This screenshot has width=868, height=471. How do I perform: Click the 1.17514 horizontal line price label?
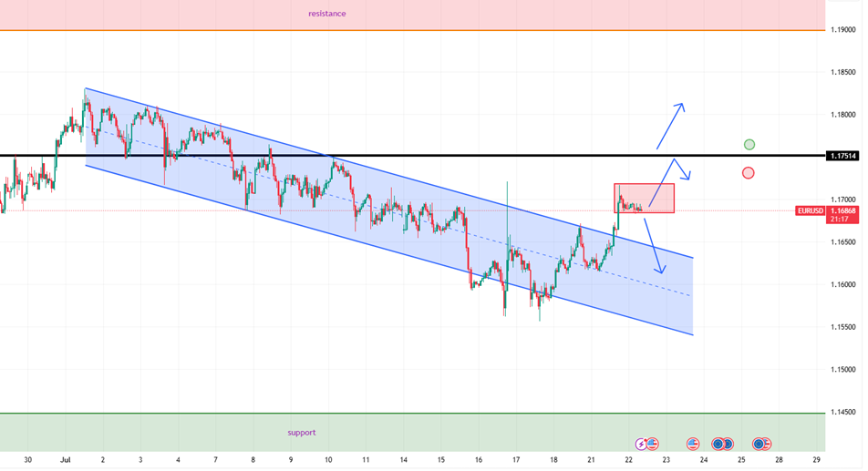[x=842, y=156]
